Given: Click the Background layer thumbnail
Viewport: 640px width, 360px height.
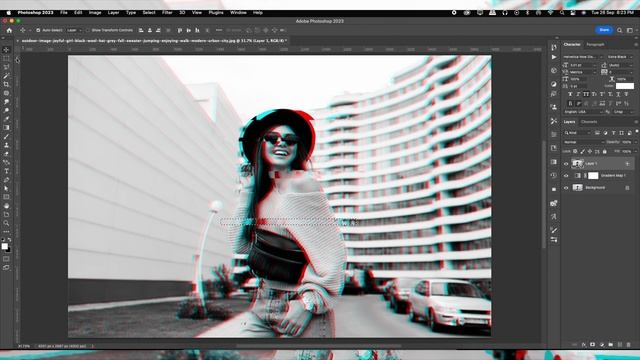Looking at the screenshot, I should 577,188.
